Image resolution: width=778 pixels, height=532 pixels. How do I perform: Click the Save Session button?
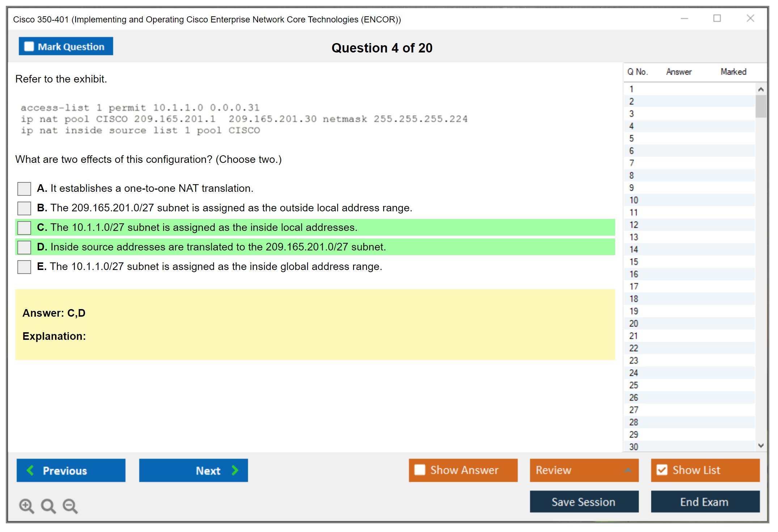584,502
